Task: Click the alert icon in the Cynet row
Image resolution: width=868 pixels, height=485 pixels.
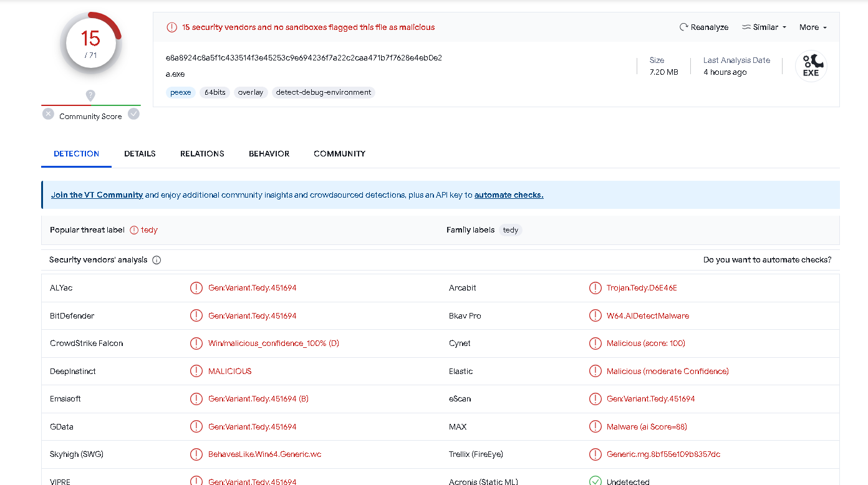Action: (595, 343)
